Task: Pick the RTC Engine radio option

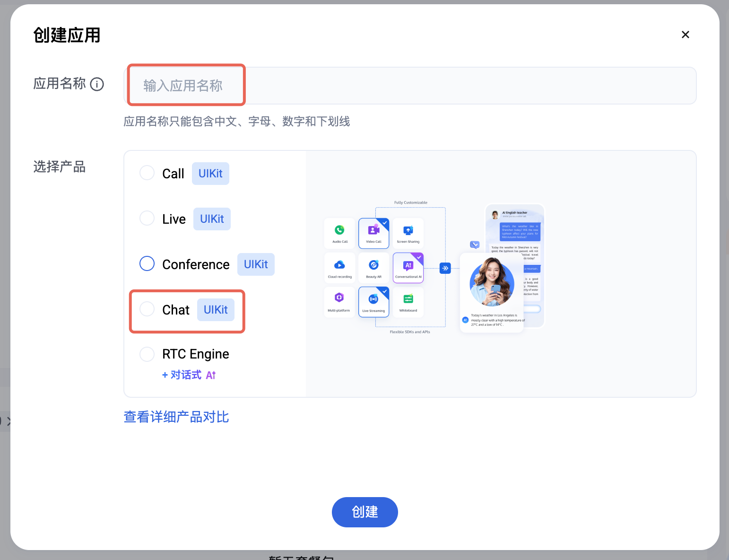Action: pos(147,354)
